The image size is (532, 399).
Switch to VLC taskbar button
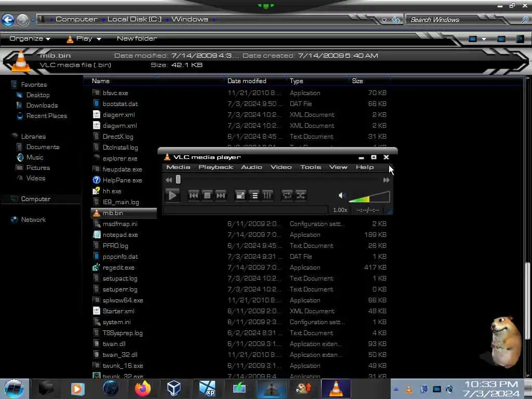[336, 389]
